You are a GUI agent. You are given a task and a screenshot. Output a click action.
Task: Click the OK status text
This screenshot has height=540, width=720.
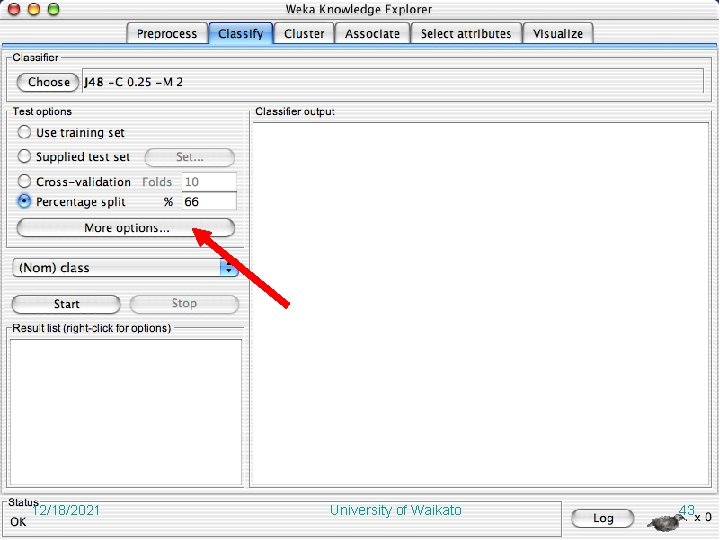pyautogui.click(x=18, y=522)
